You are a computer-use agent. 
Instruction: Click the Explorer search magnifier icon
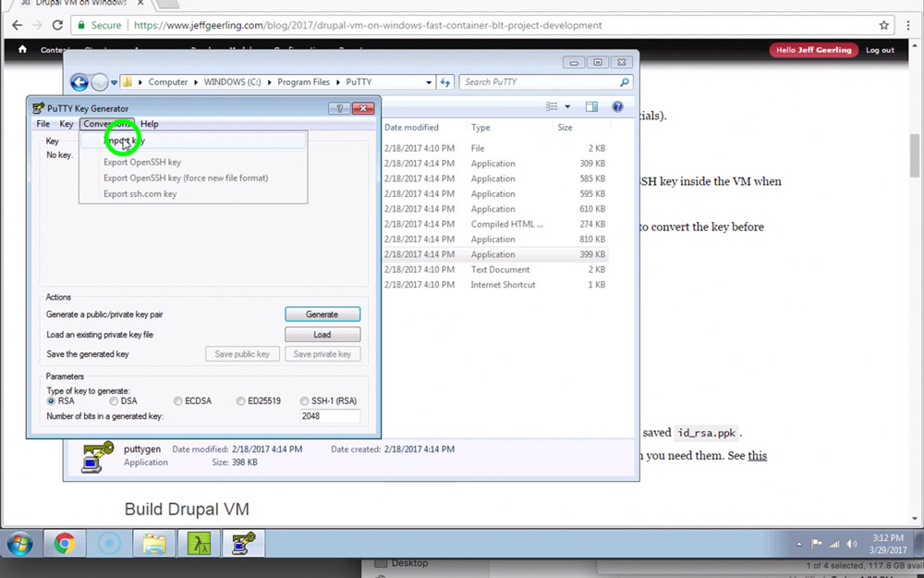coord(624,82)
